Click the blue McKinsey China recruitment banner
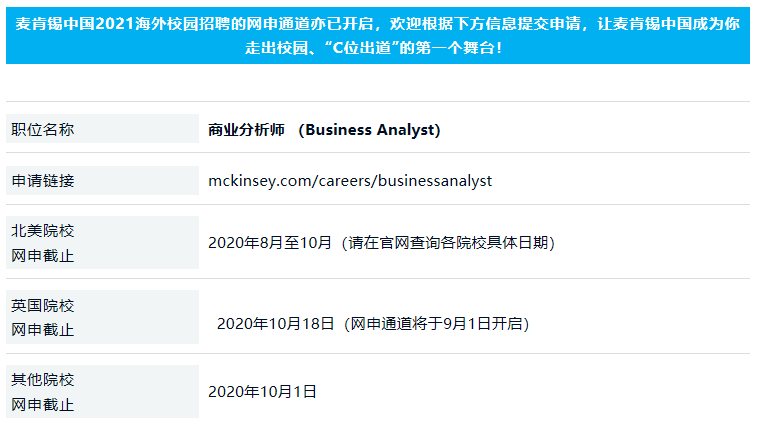This screenshot has height=435, width=758. 378,35
